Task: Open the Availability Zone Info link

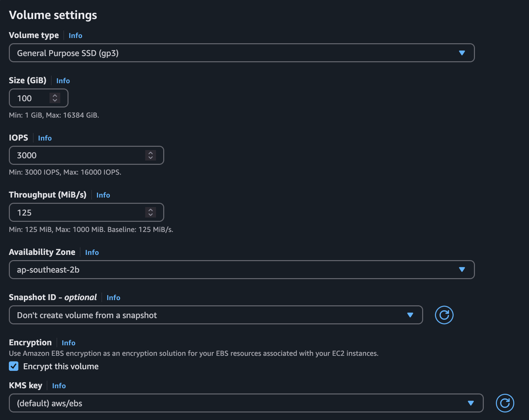Action: coord(92,252)
